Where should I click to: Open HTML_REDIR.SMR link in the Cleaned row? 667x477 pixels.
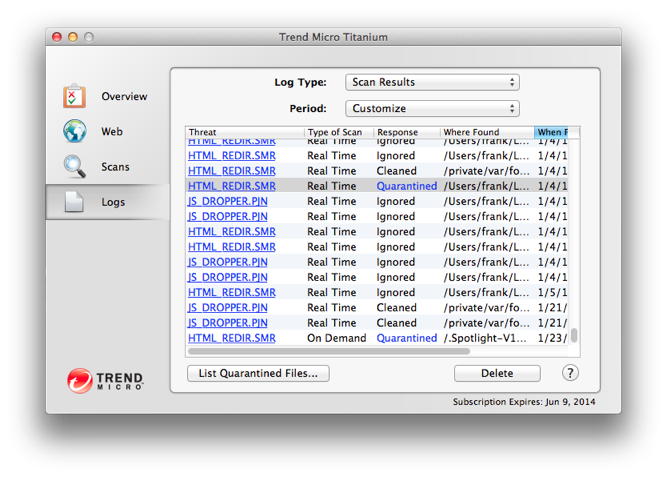click(232, 171)
